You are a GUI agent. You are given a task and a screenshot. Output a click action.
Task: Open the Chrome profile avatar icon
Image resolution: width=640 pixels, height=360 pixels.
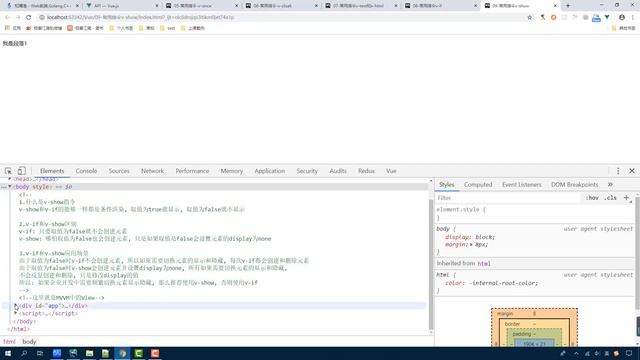tap(622, 18)
